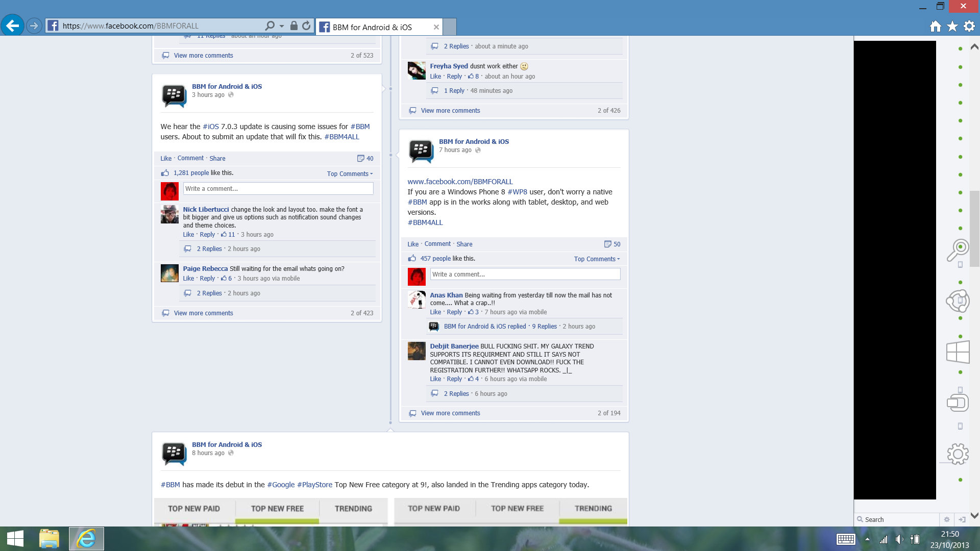
Task: Expand Top Comments on Windows Phone 8 post
Action: (x=597, y=259)
